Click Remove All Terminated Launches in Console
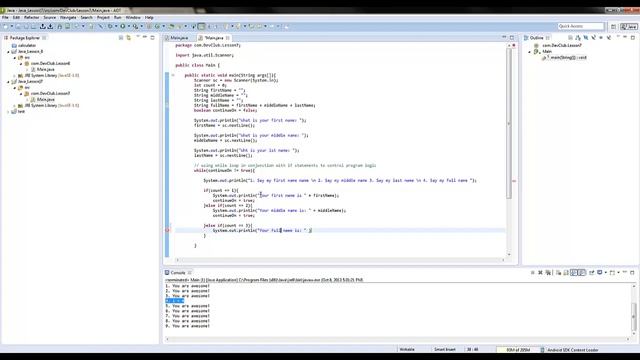640x360 pixels. (548, 272)
